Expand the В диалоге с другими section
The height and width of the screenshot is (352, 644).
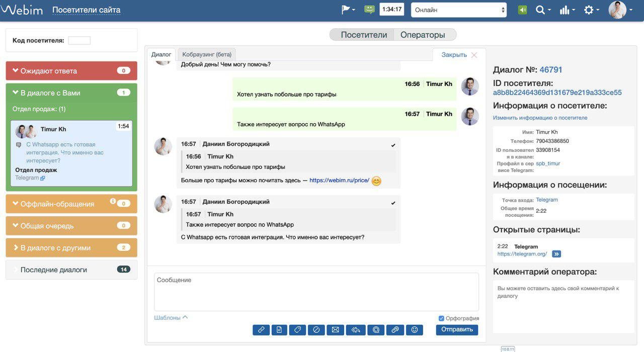(x=71, y=247)
